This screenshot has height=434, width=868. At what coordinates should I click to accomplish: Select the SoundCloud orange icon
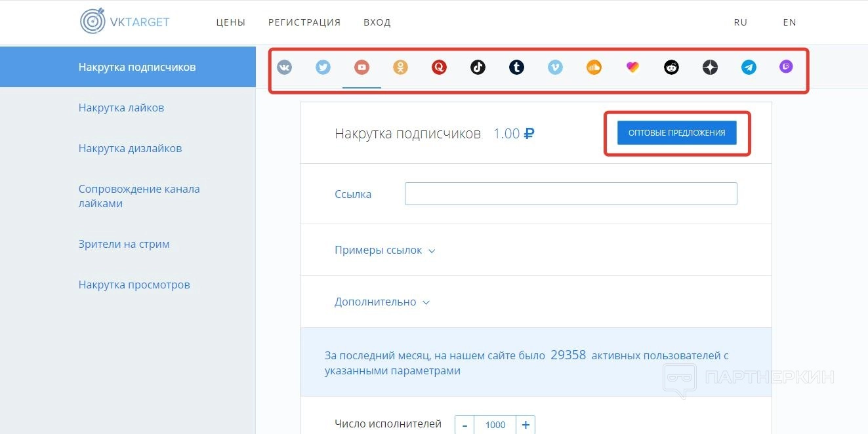pos(594,67)
